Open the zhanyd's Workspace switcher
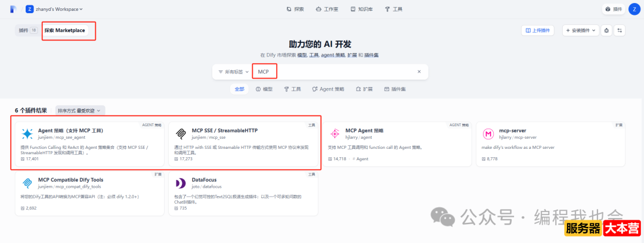 click(58, 9)
